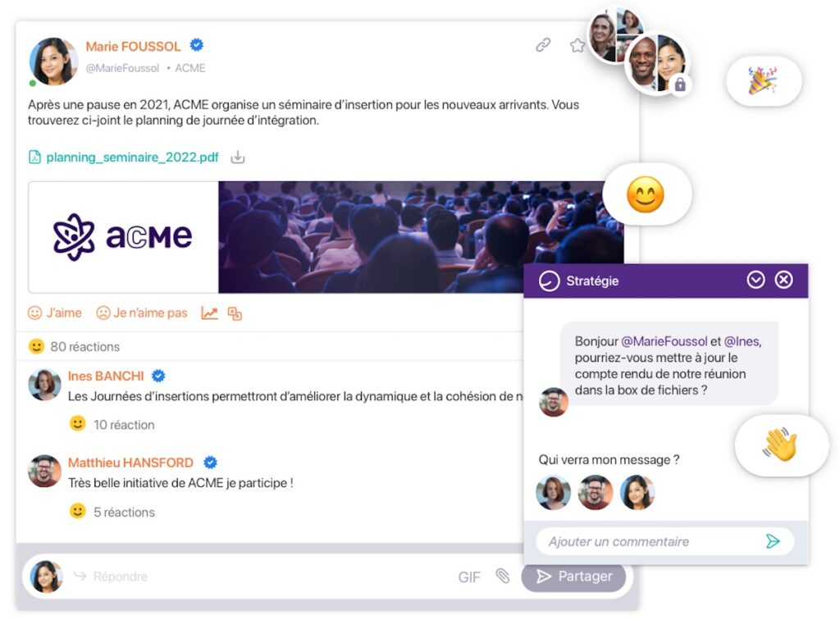This screenshot has height=625, width=840.
Task: Attach a file with the paperclip icon
Action: pyautogui.click(x=503, y=576)
